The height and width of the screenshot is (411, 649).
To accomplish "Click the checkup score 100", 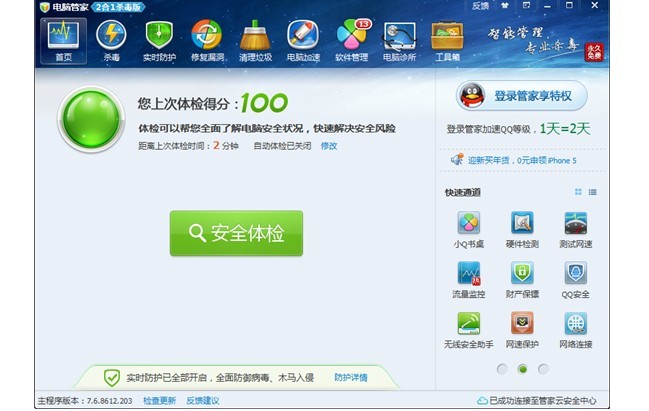I will click(x=264, y=103).
